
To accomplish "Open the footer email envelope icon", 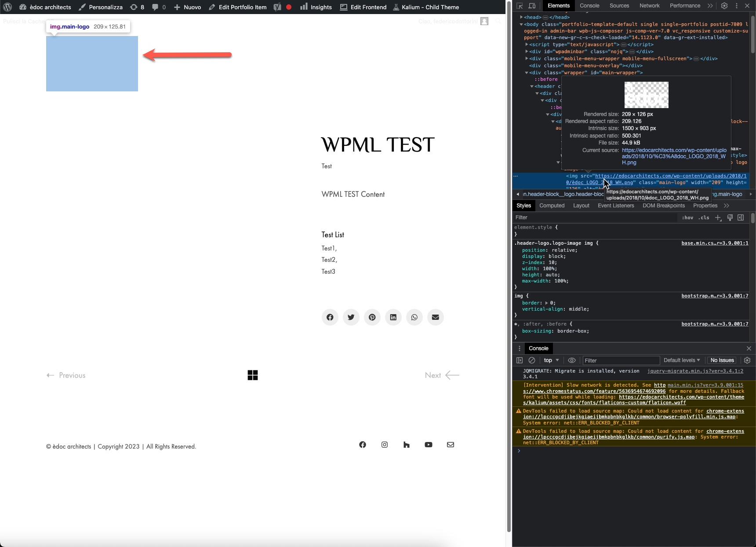I will click(x=451, y=445).
